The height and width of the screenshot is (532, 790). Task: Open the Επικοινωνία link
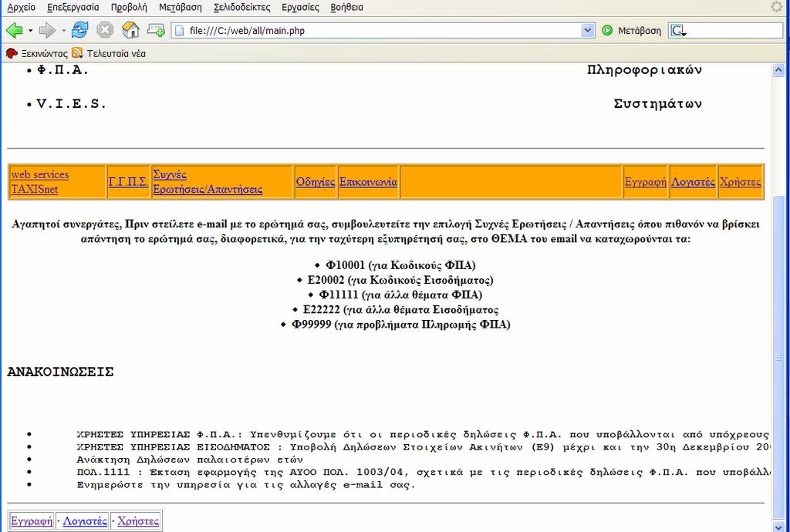click(x=368, y=182)
